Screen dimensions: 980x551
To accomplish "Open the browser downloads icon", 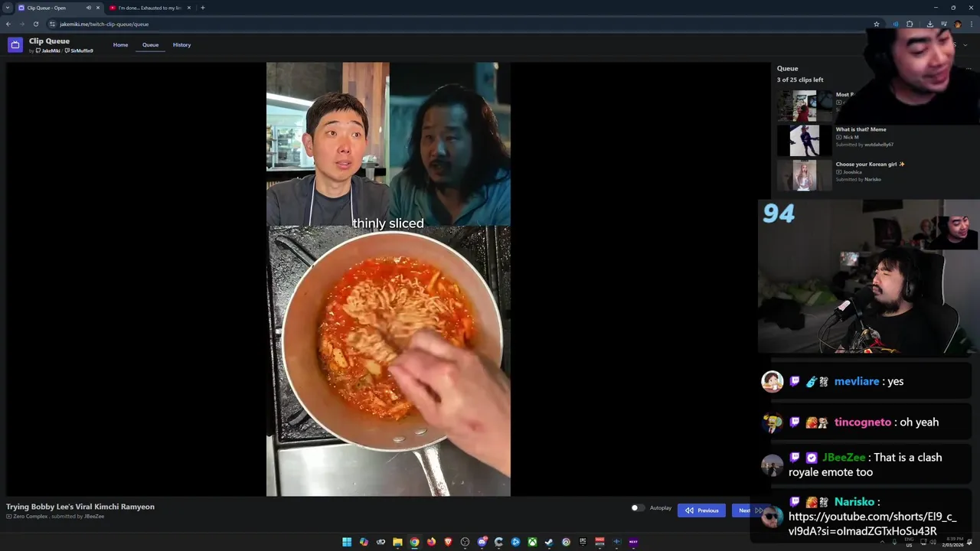I will [929, 24].
